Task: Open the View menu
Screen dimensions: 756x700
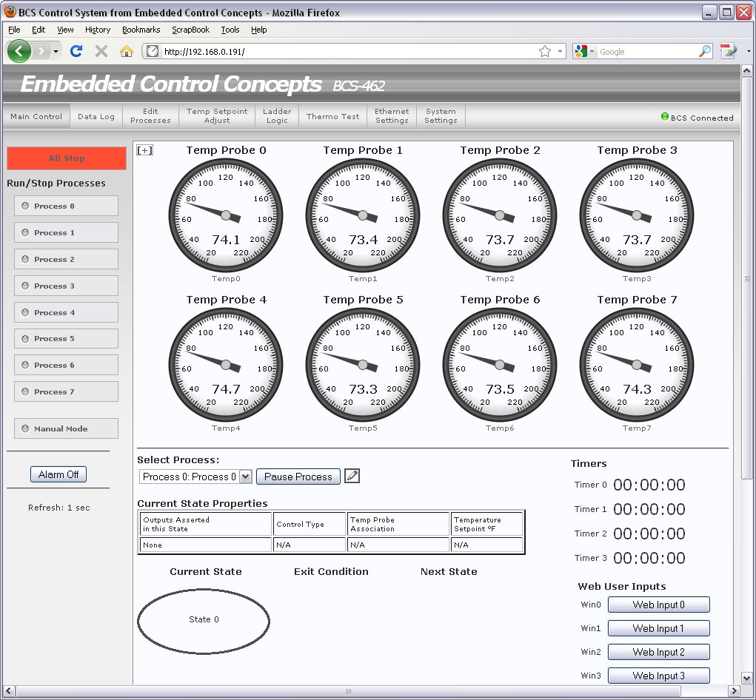Action: point(66,30)
